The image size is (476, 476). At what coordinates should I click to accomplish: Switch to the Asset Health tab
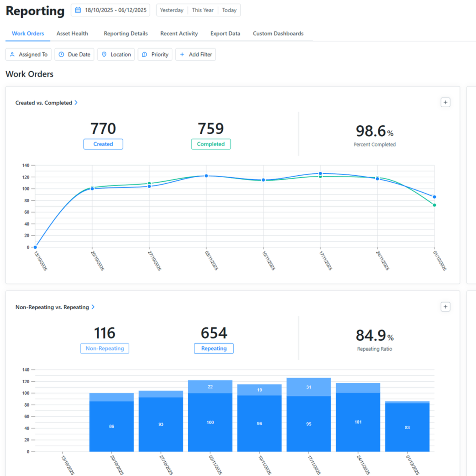coord(72,33)
